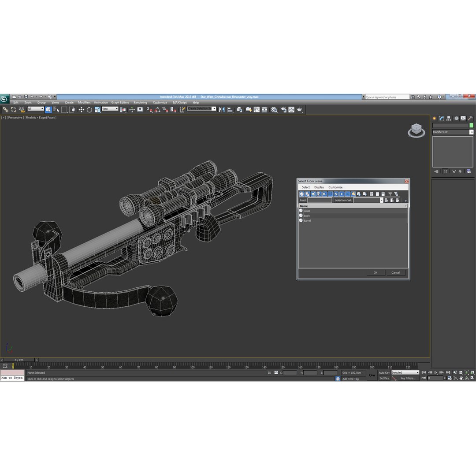Toggle Percent Snap
This screenshot has width=476, height=476.
point(165,110)
